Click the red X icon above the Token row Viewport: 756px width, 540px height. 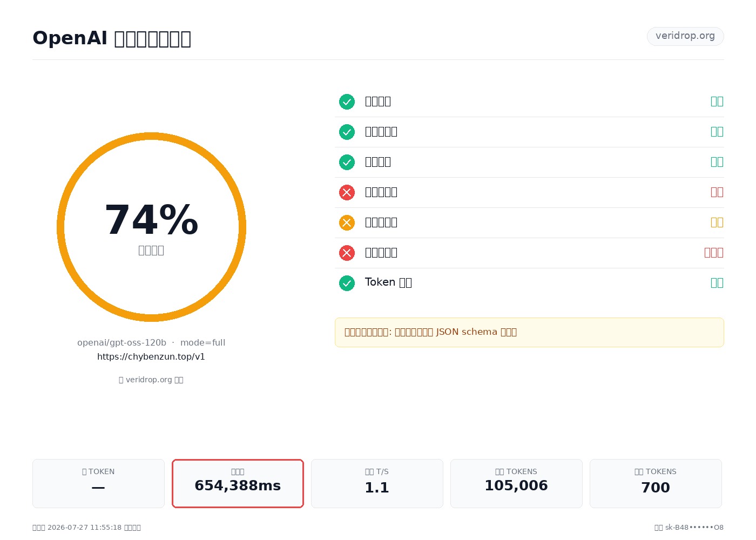pyautogui.click(x=347, y=253)
